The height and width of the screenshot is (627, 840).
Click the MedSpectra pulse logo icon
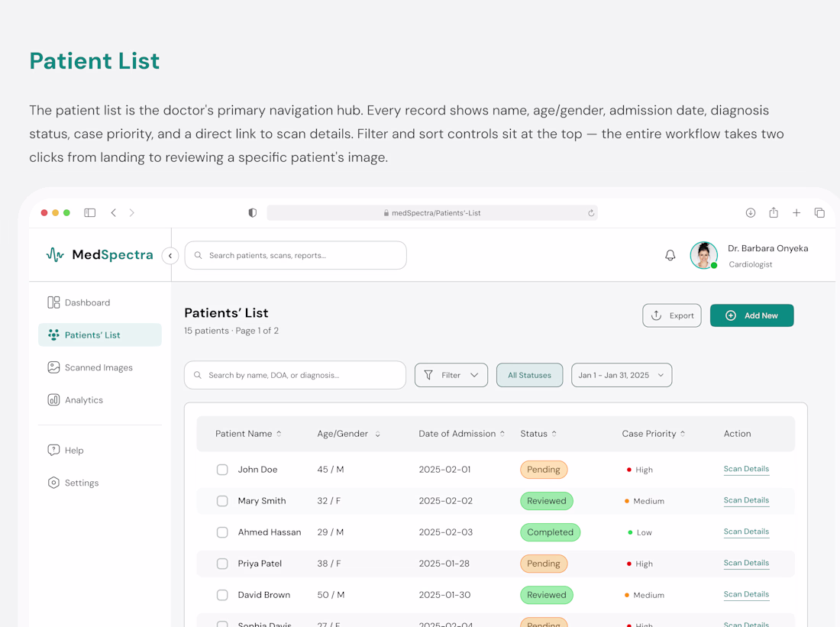coord(55,254)
